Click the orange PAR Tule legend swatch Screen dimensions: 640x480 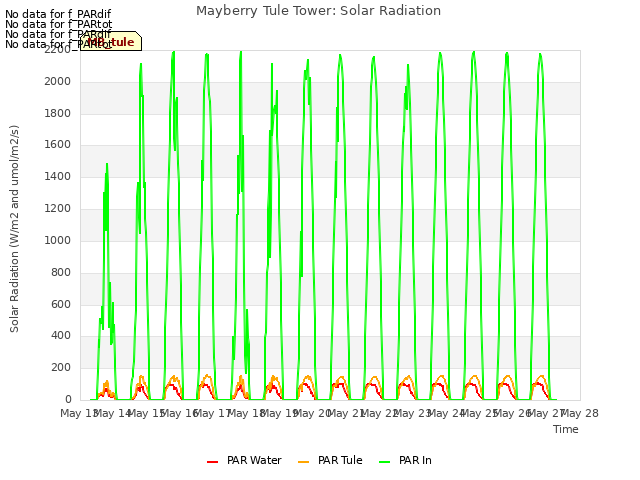click(x=304, y=462)
